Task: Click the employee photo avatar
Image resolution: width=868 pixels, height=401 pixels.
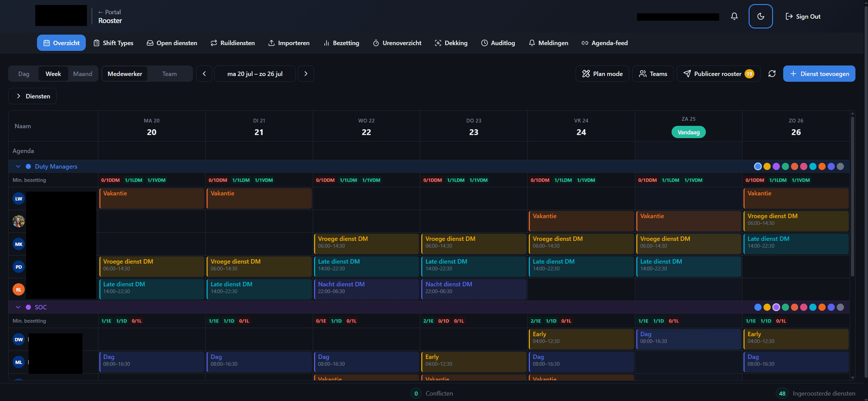Action: coord(19,222)
